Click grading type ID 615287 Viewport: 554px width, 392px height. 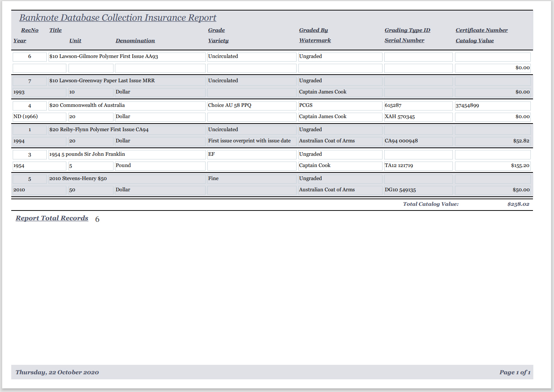coord(418,105)
